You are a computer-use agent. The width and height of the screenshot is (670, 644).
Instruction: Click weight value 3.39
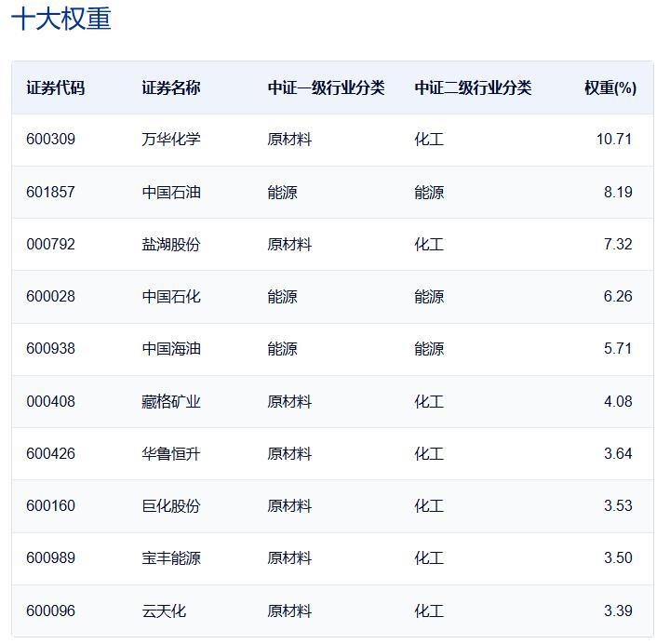pos(618,610)
